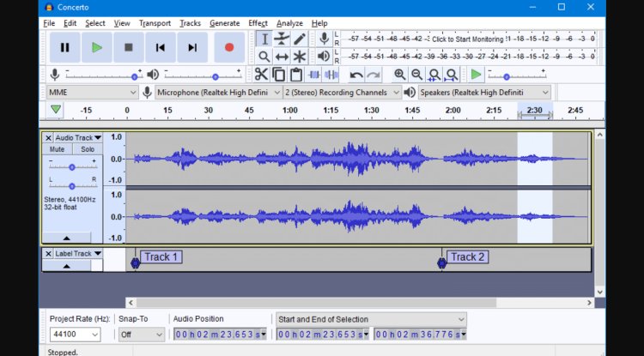
Task: Open the Transport menu
Action: (x=155, y=23)
